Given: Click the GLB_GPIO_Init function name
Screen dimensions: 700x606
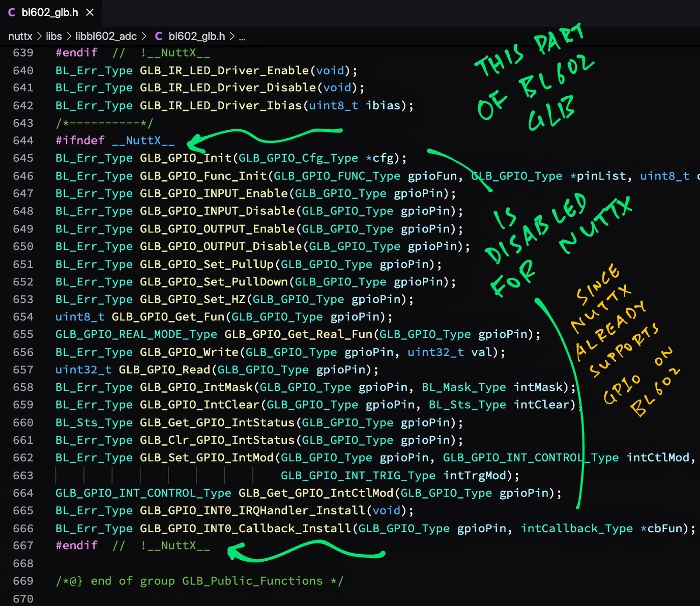Looking at the screenshot, I should pyautogui.click(x=186, y=158).
